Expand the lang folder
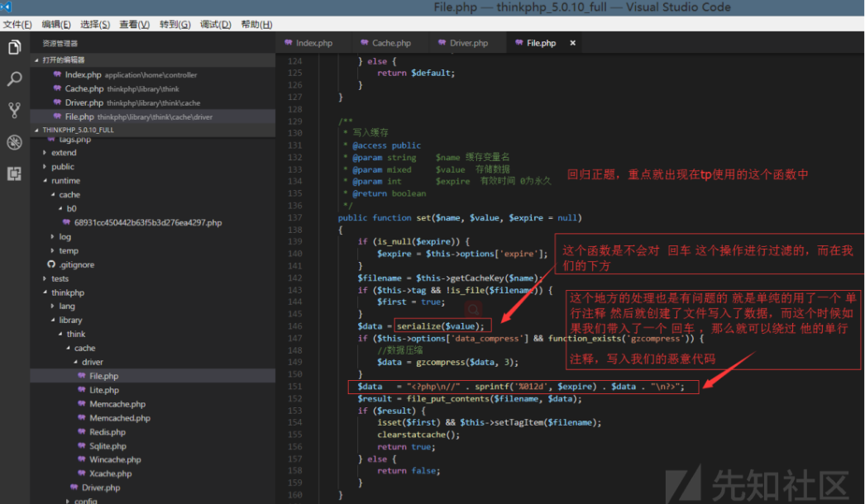Screen dimensions: 865x504 point(67,306)
